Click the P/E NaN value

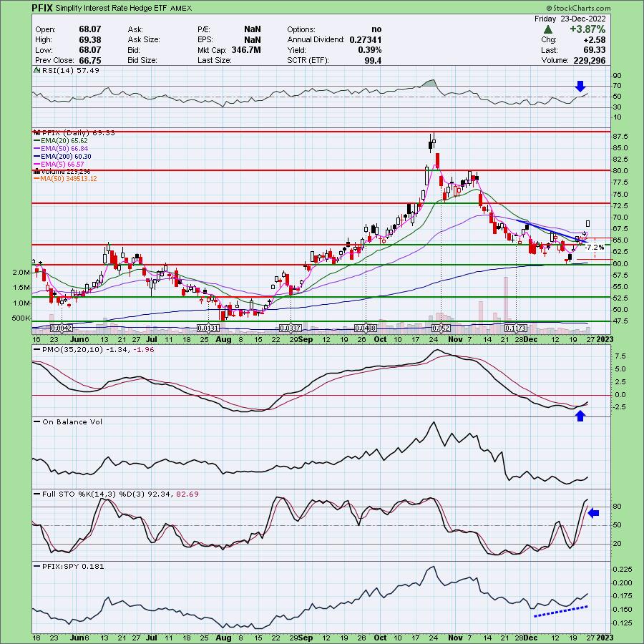click(252, 29)
